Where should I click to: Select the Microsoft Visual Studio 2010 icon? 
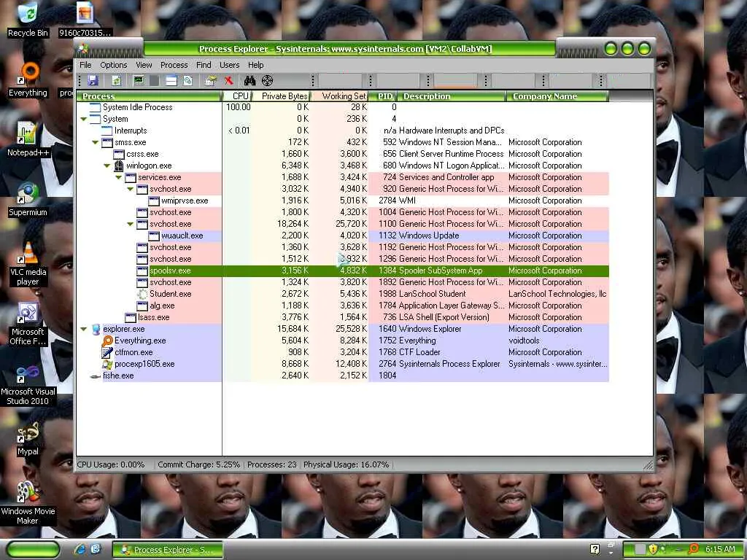[x=28, y=384]
